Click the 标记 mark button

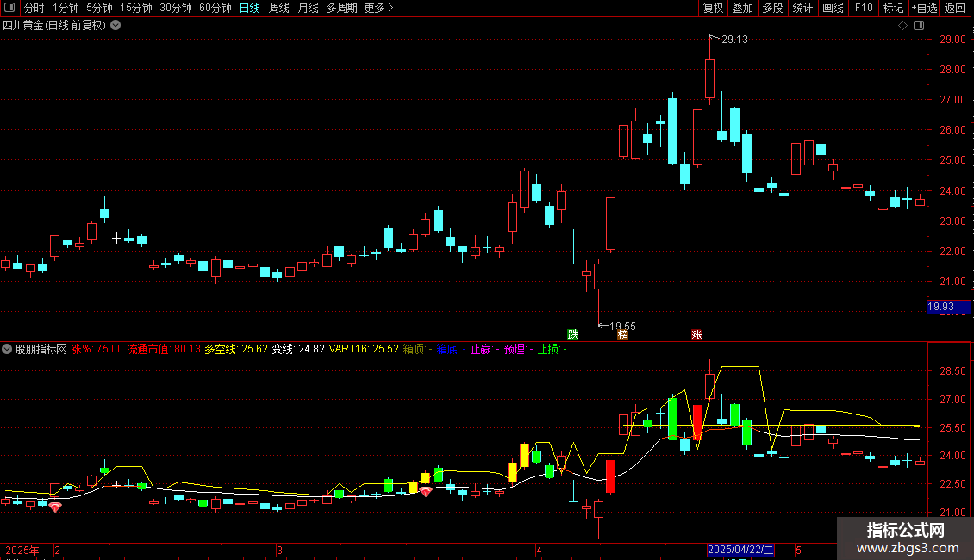(893, 8)
